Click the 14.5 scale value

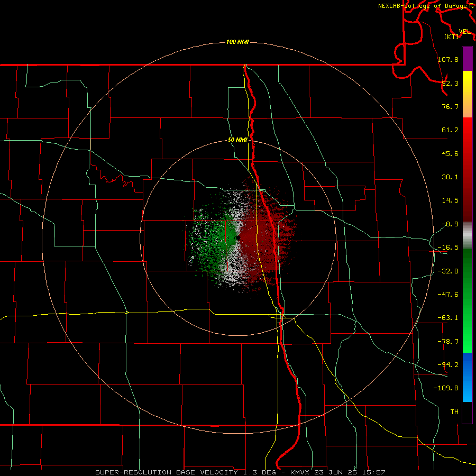pos(450,200)
